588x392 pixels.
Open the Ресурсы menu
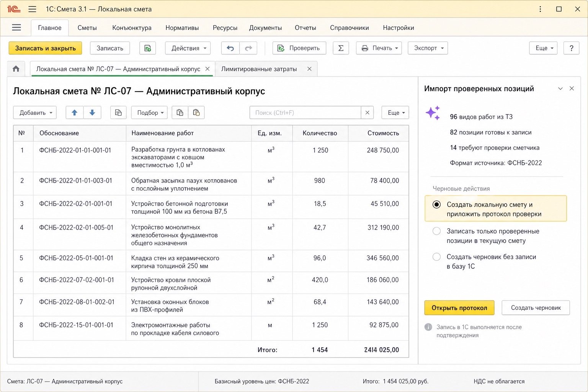[225, 28]
